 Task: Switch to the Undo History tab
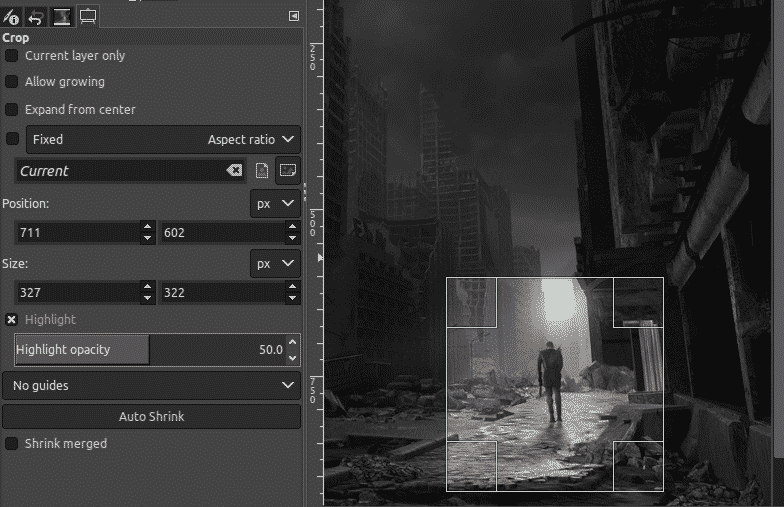point(37,16)
